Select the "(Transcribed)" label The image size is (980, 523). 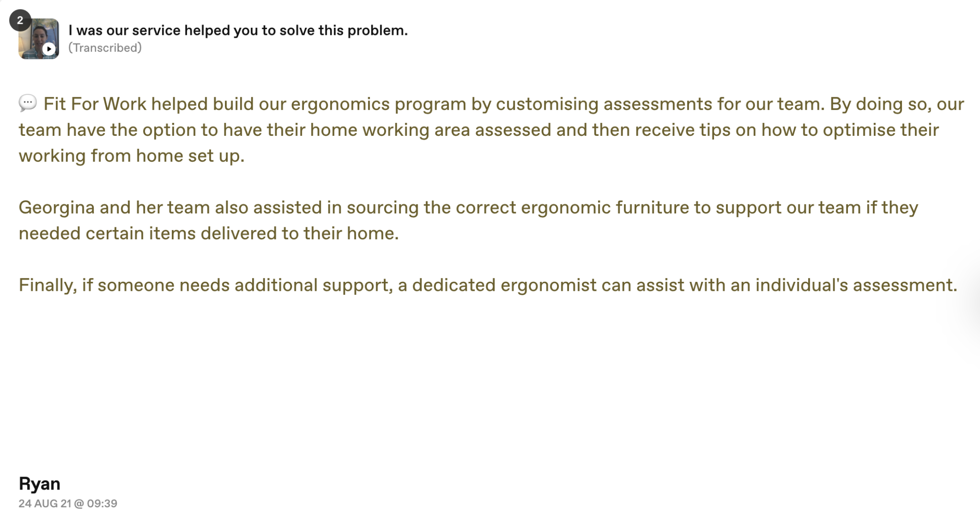click(x=105, y=48)
